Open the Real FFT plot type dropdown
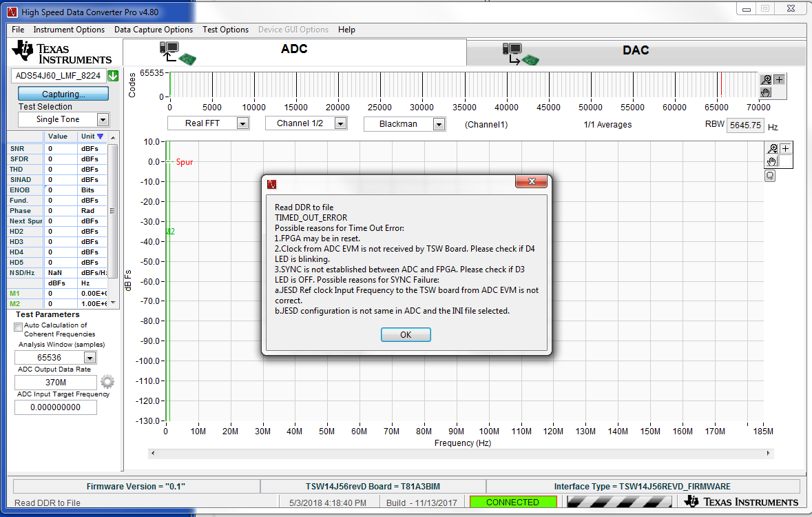The height and width of the screenshot is (517, 812). (242, 123)
